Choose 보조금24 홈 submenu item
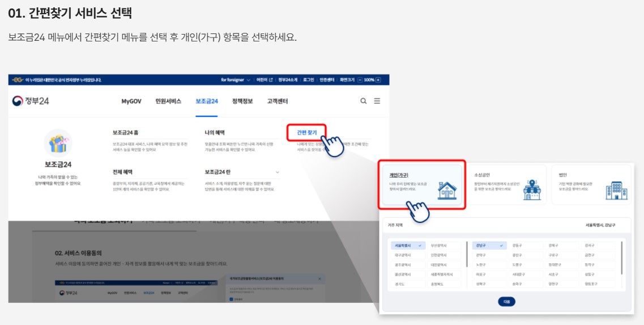 pyautogui.click(x=125, y=133)
